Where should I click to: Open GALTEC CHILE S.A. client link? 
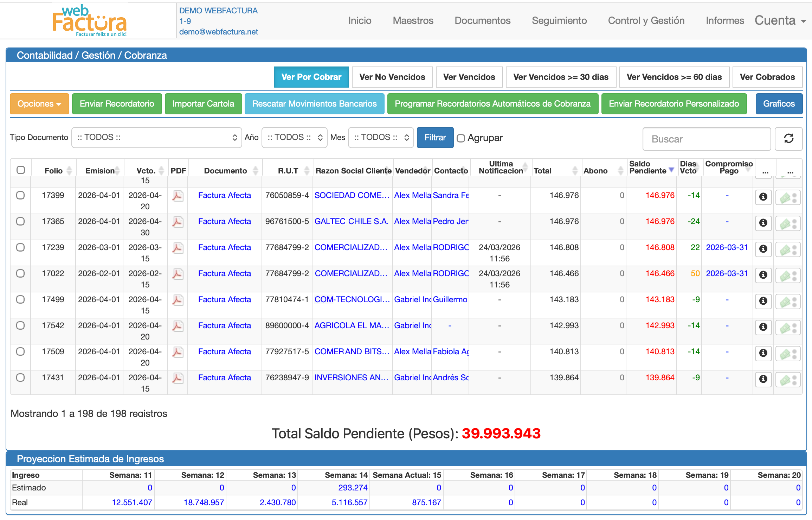pos(351,221)
